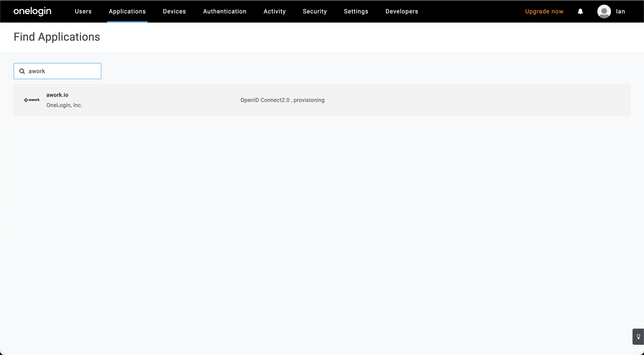Click the OneLogin, Inc. vendor text
644x355 pixels.
64,105
